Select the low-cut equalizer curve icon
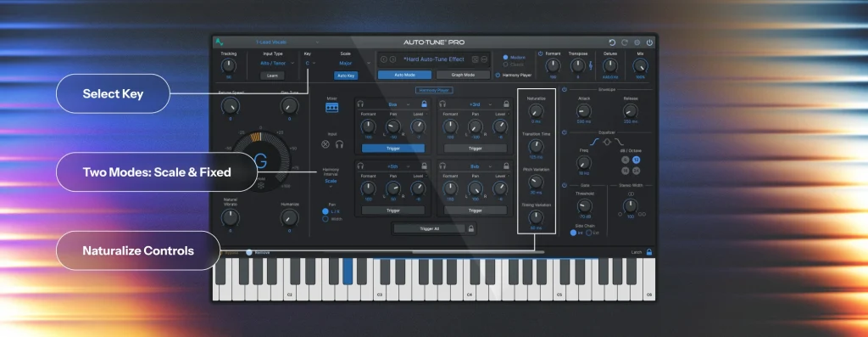 coord(594,142)
